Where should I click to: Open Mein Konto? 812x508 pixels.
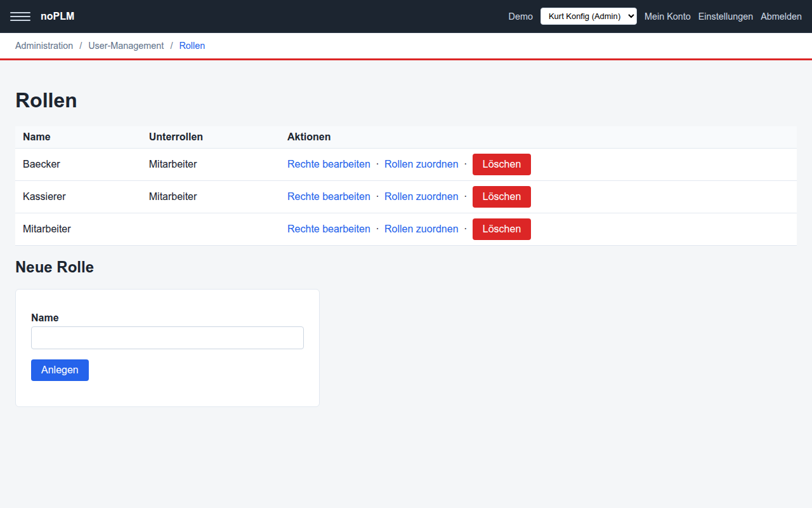coord(667,17)
